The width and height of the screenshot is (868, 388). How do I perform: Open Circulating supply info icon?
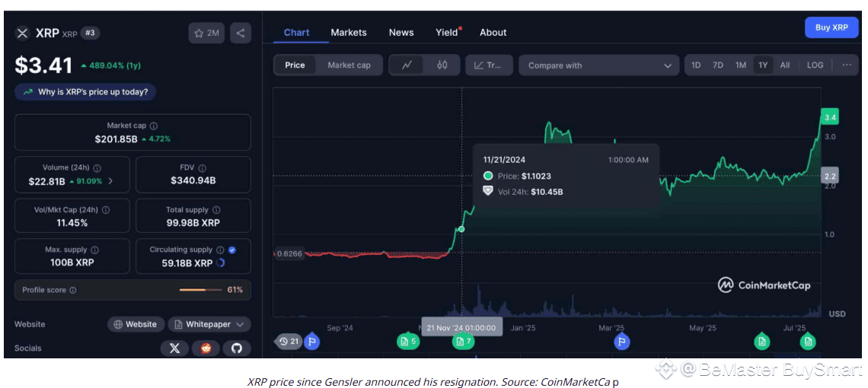pos(220,250)
